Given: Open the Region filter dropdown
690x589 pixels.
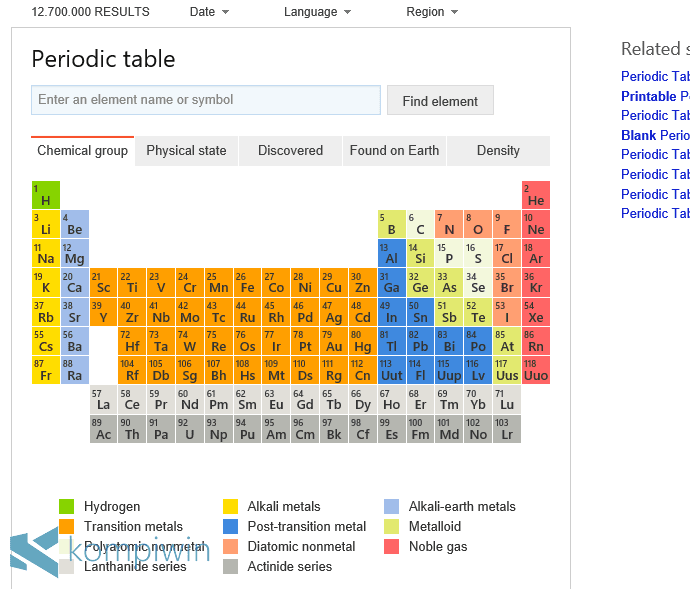Looking at the screenshot, I should 432,12.
